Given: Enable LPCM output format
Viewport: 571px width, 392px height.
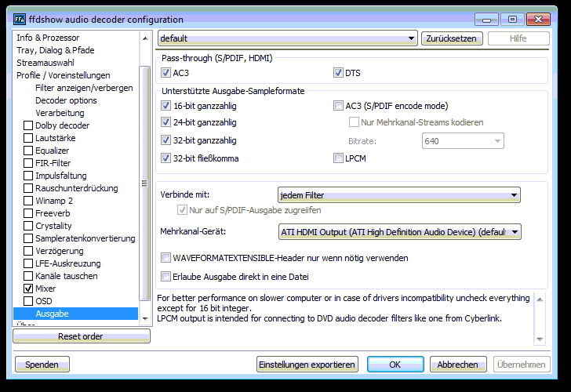Looking at the screenshot, I should tap(339, 158).
